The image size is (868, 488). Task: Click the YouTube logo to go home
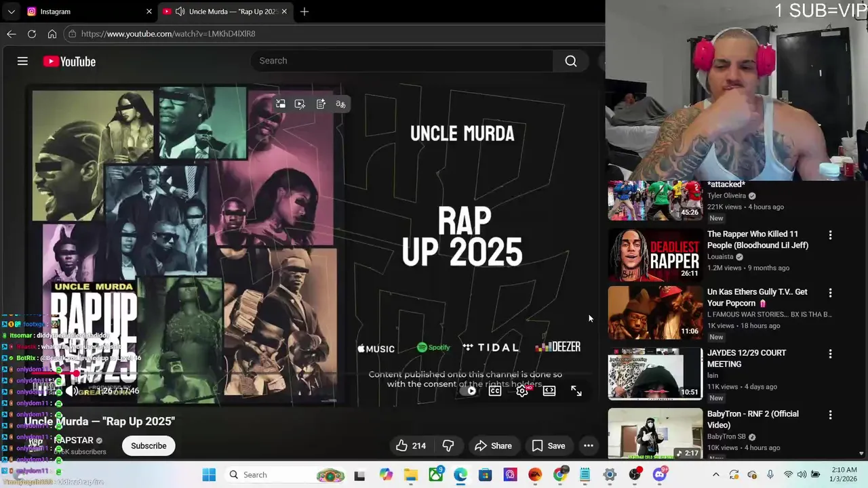tap(69, 62)
